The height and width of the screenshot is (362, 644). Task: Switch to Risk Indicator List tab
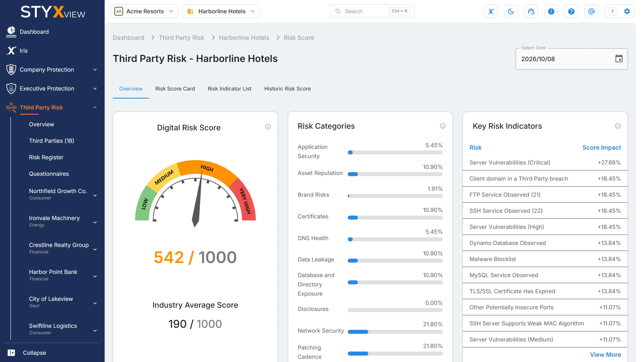point(229,89)
